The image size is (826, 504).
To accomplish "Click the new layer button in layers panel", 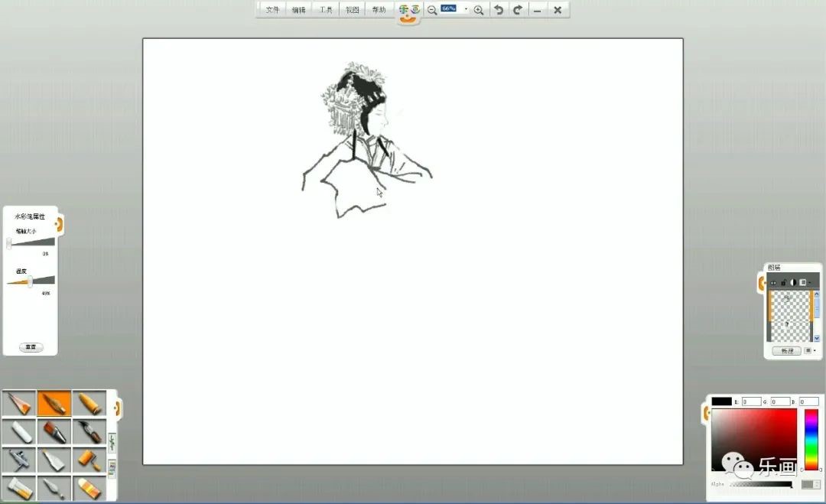I will (x=786, y=351).
